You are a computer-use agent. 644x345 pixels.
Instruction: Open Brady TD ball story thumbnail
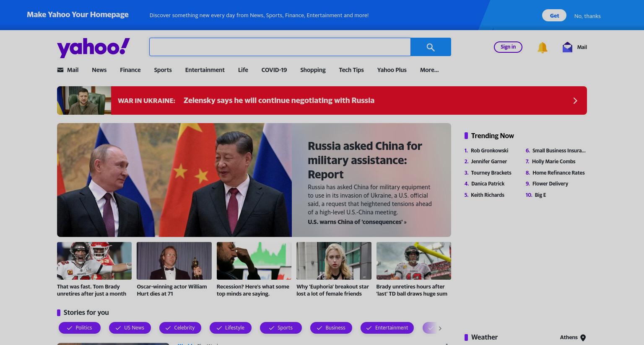(414, 261)
